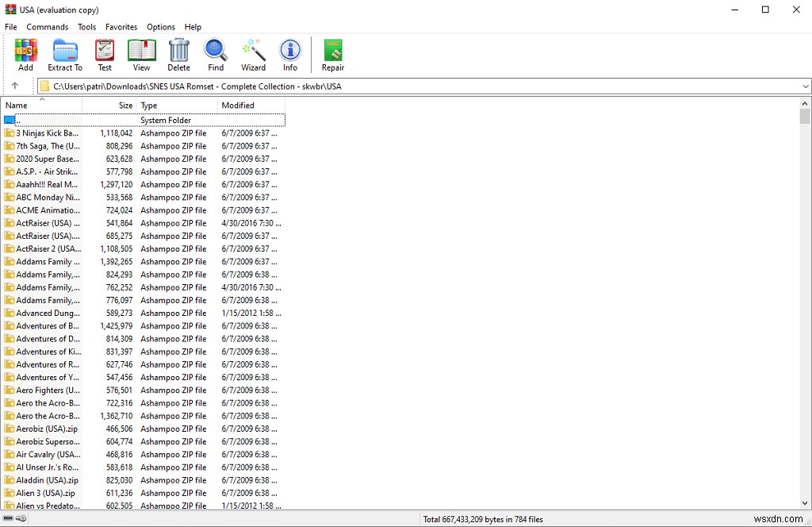Click the Info toolbar icon
This screenshot has width=812, height=527.
(x=289, y=54)
